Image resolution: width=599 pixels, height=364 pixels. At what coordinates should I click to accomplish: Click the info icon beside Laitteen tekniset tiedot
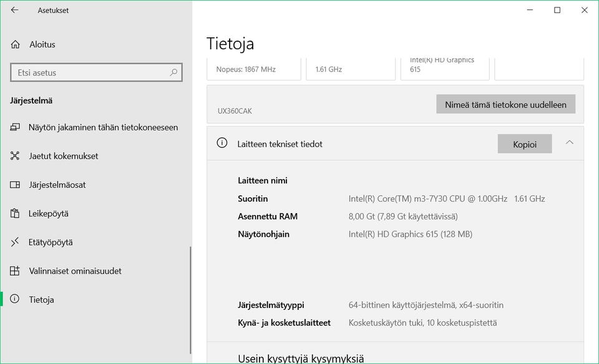222,143
